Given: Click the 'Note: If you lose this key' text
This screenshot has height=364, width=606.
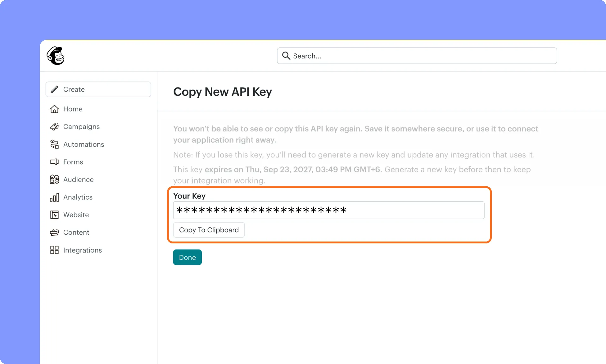Looking at the screenshot, I should (354, 155).
